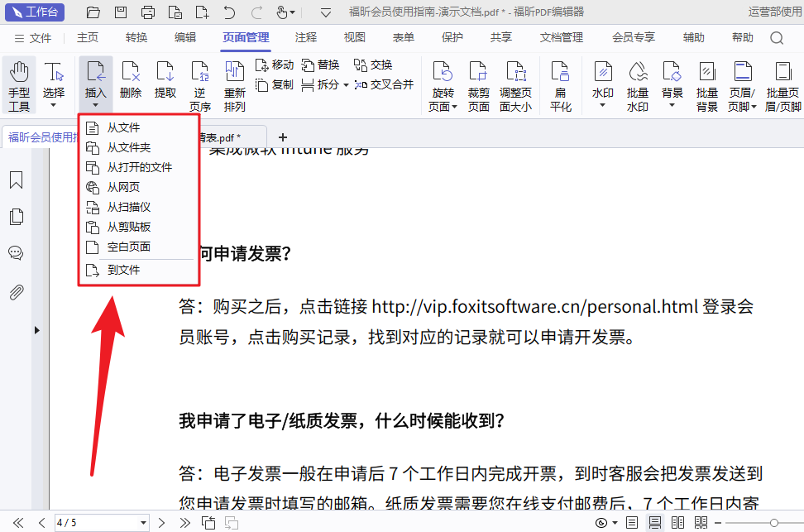Click the attachments paperclip icon in the sidebar
804x532 pixels.
16,290
